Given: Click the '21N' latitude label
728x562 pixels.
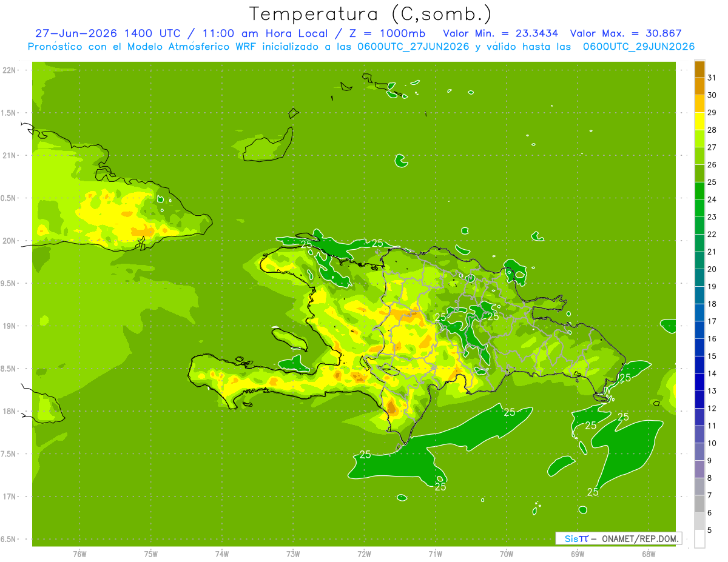Looking at the screenshot, I should [x=9, y=155].
